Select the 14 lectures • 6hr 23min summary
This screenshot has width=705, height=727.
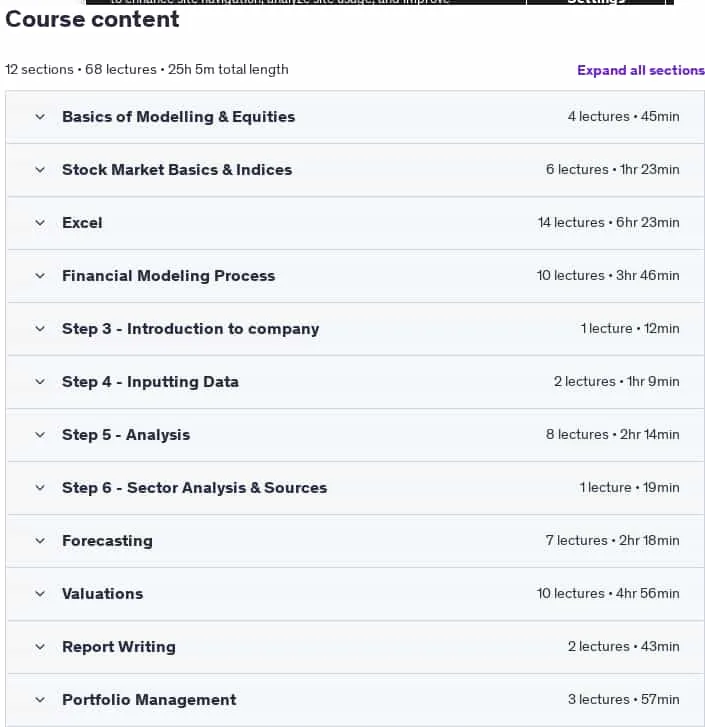608,223
